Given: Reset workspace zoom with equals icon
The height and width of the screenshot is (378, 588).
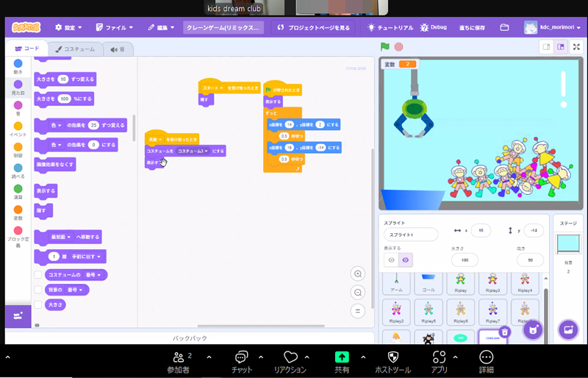Looking at the screenshot, I should tap(358, 311).
